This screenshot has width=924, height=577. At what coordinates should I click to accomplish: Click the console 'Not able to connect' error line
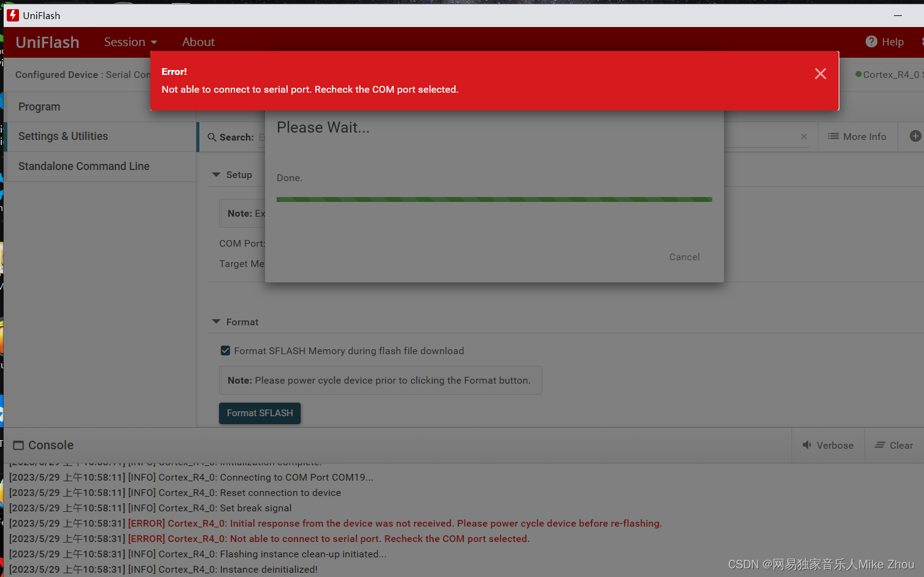(269, 539)
